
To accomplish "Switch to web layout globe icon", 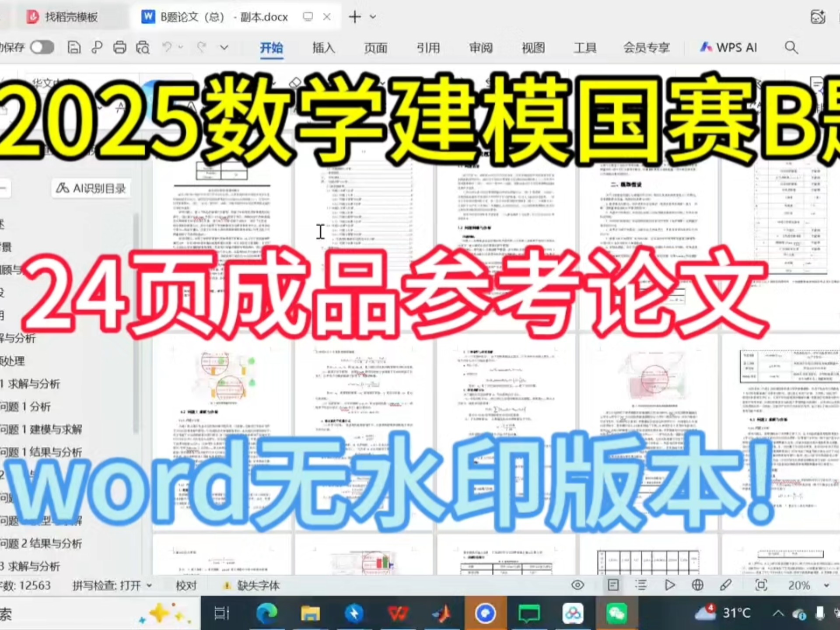I will click(697, 585).
